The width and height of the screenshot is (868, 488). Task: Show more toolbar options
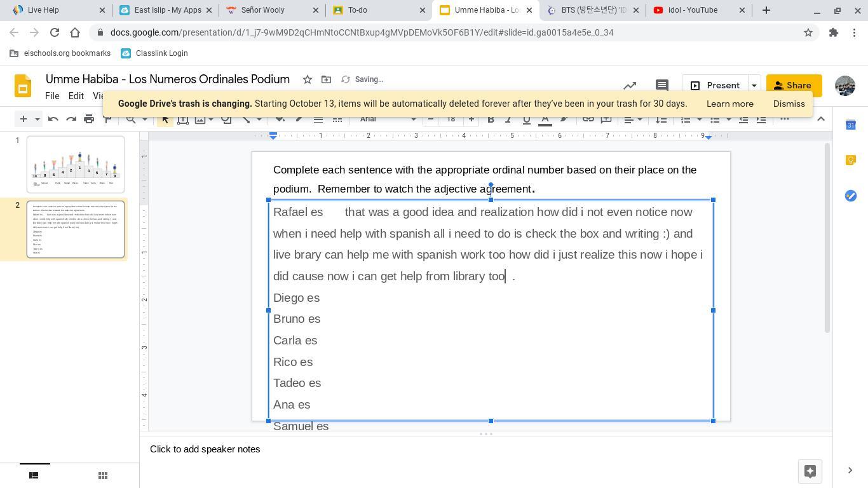click(x=785, y=119)
